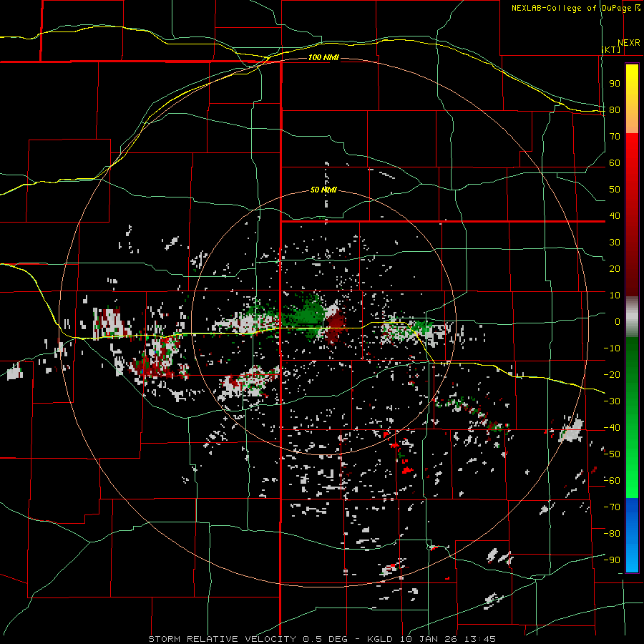This screenshot has height=644, width=644.
Task: Click the 70 value on velocity scale
Action: tap(615, 137)
